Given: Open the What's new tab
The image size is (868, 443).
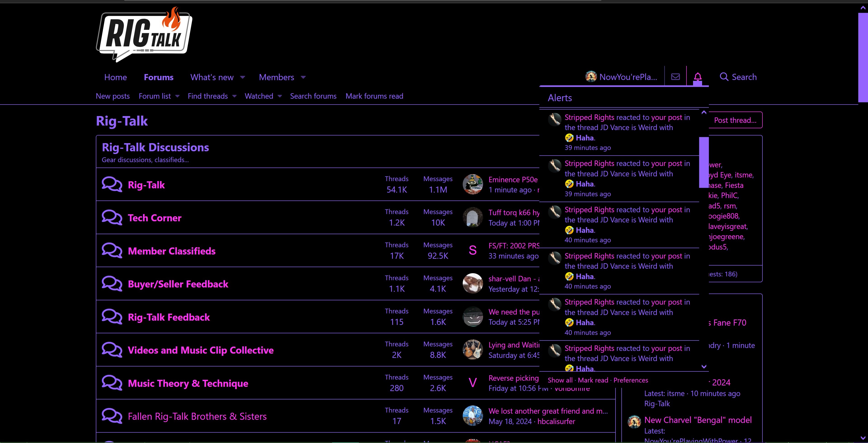Looking at the screenshot, I should (212, 77).
